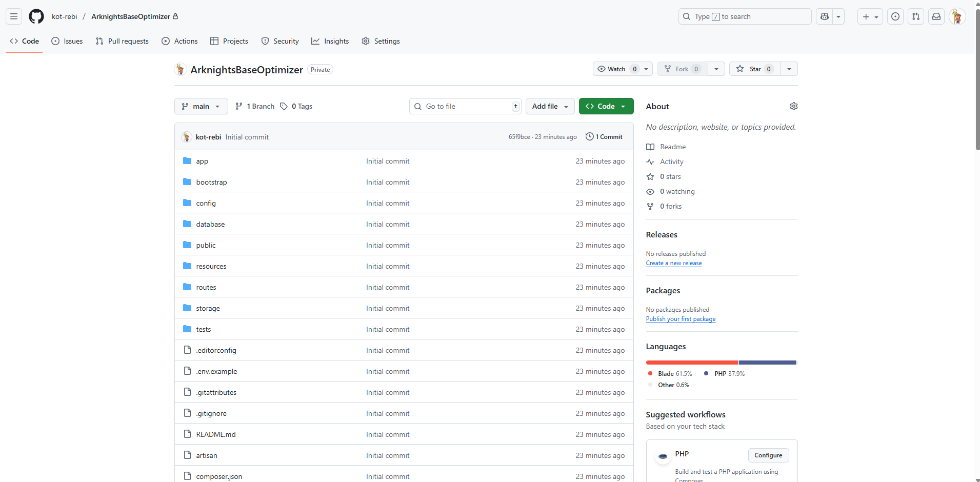
Task: Open the .gitattributes file icon
Action: pos(187,392)
